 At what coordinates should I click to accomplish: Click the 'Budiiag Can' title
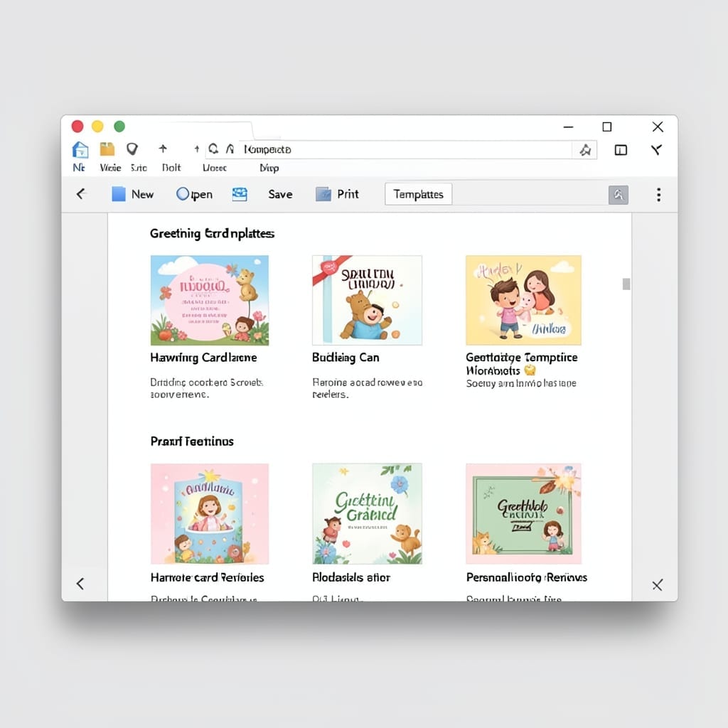coord(346,358)
